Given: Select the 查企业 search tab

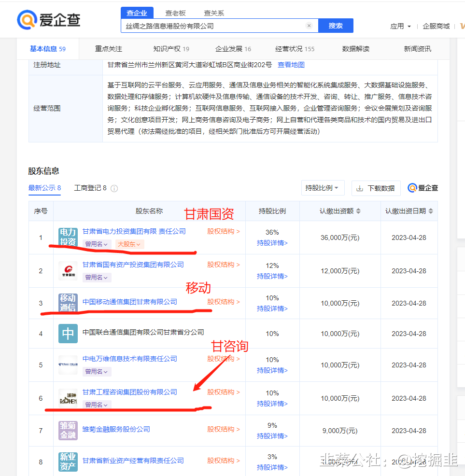Looking at the screenshot, I should [137, 13].
